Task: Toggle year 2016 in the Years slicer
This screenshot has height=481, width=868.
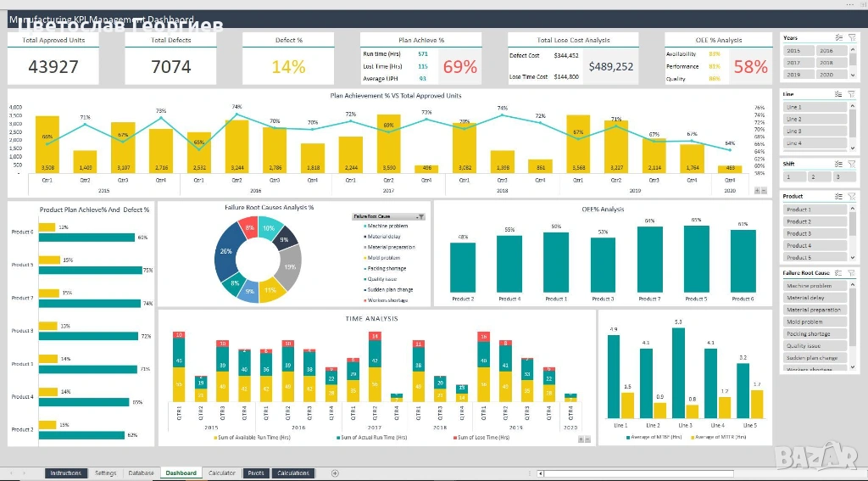Action: (x=826, y=51)
